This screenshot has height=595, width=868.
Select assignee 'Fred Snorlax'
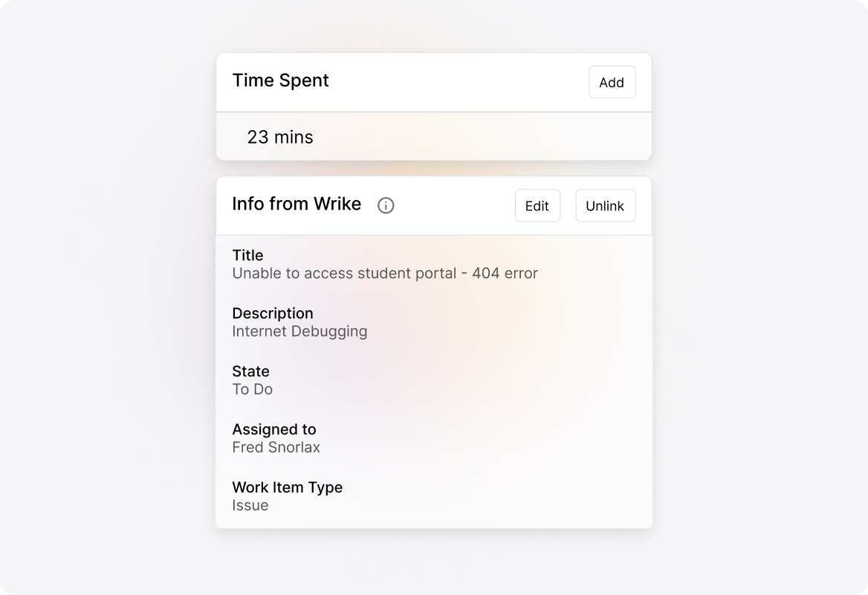coord(276,447)
